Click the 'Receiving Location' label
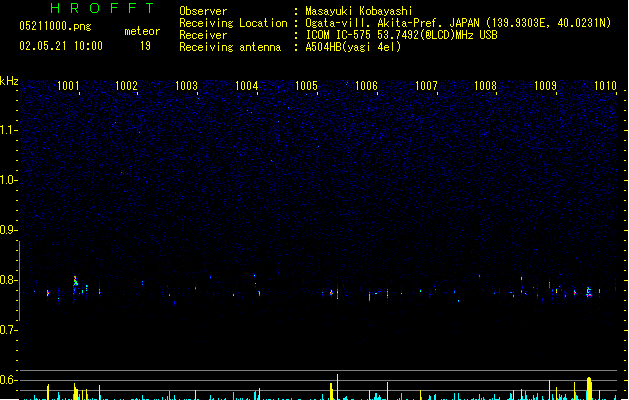 [233, 23]
